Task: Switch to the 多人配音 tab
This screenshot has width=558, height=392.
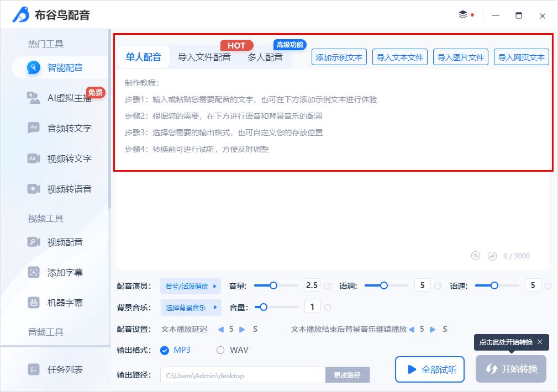Action: click(x=265, y=57)
